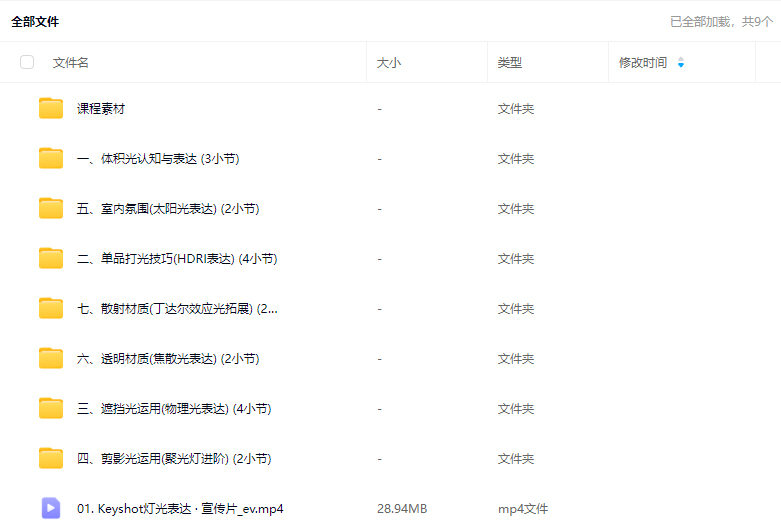Open 01. Keyshot灯光表达 宣传片 video file
The image size is (781, 529).
[180, 509]
